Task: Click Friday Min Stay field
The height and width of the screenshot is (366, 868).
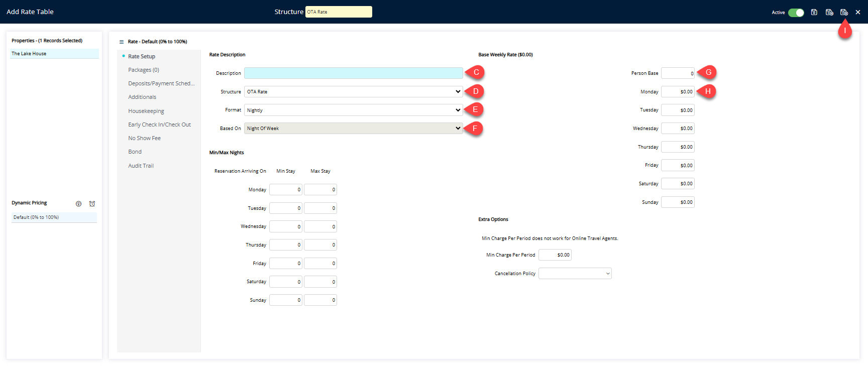Action: (x=286, y=263)
